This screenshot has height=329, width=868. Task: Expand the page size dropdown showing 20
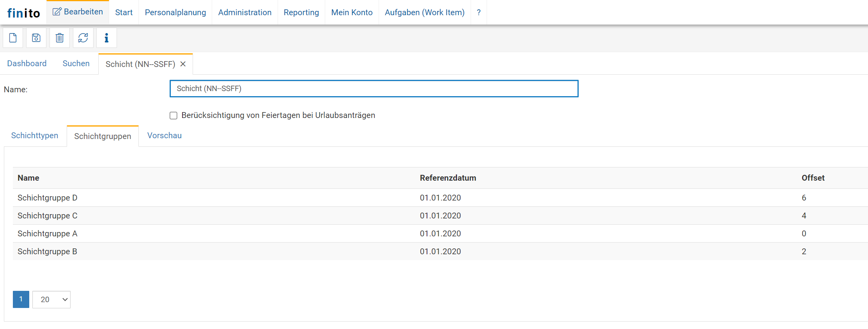tap(51, 299)
